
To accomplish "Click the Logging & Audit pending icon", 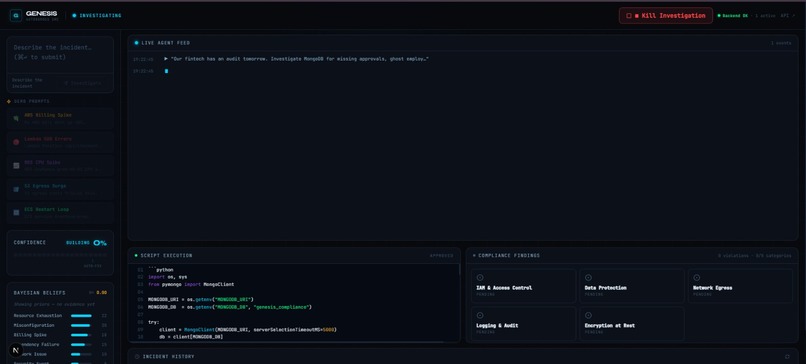I will (x=480, y=315).
